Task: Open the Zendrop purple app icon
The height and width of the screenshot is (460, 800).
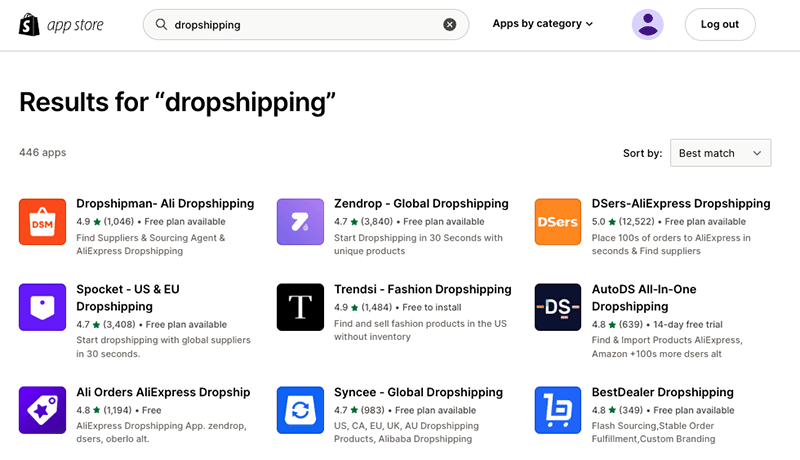Action: 300,222
